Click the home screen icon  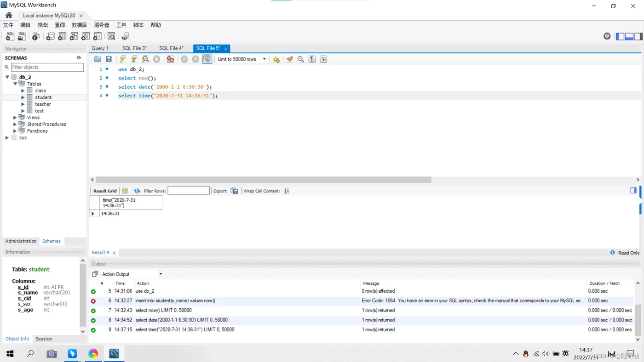click(x=9, y=15)
